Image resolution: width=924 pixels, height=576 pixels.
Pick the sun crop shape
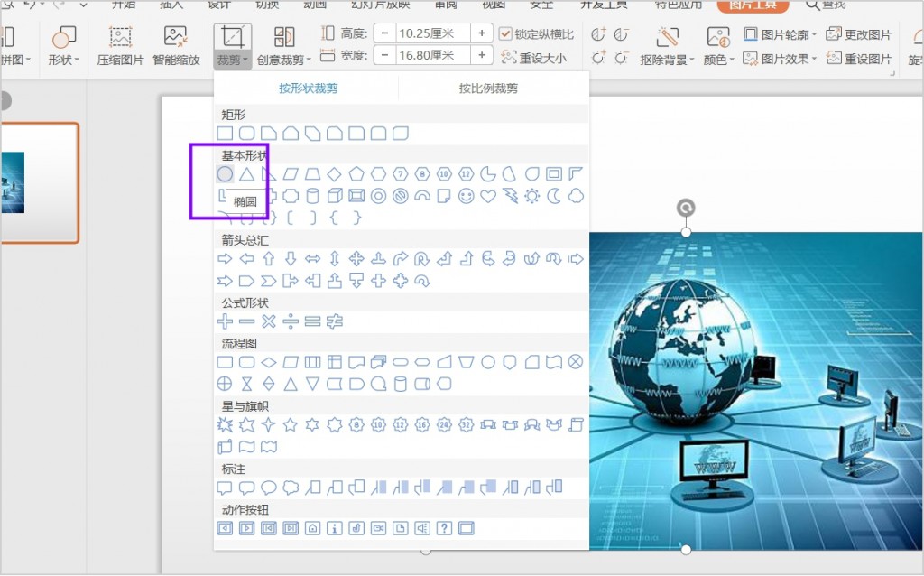tap(532, 196)
